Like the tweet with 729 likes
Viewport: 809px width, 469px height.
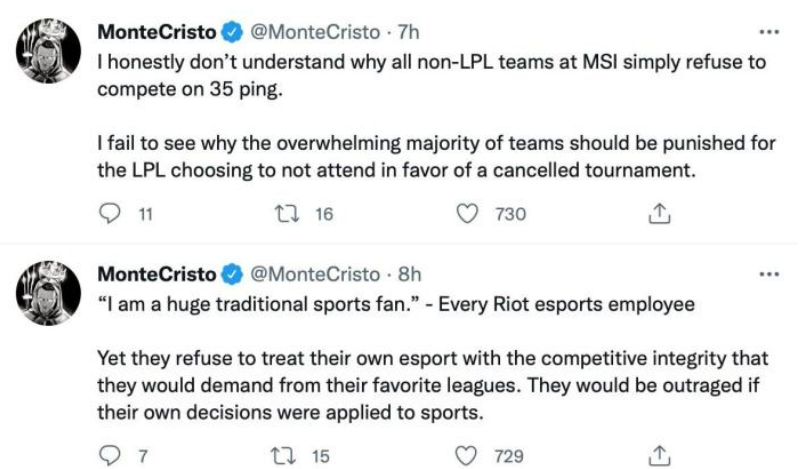click(468, 455)
